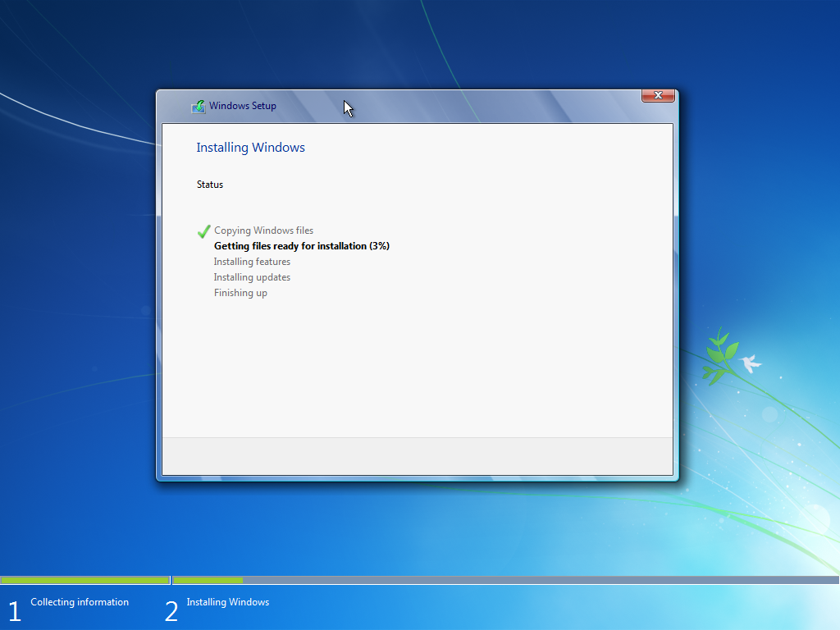
Task: Click the 'Status' label
Action: click(209, 185)
